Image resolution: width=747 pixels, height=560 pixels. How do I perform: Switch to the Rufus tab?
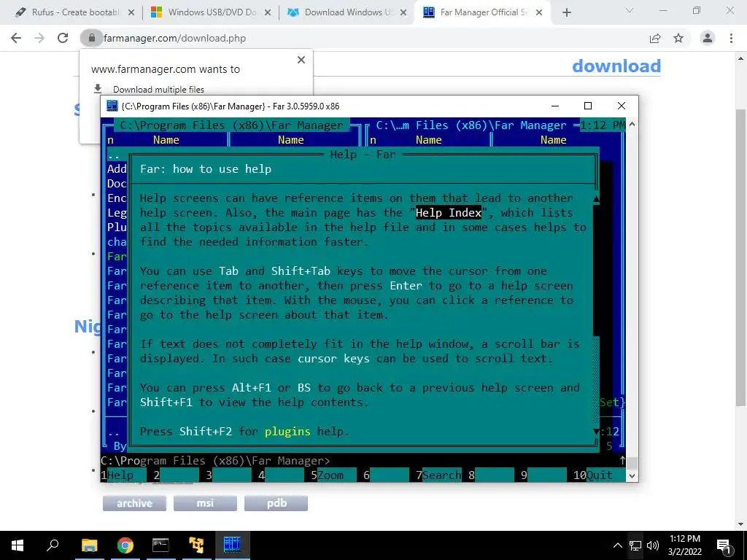tap(74, 12)
